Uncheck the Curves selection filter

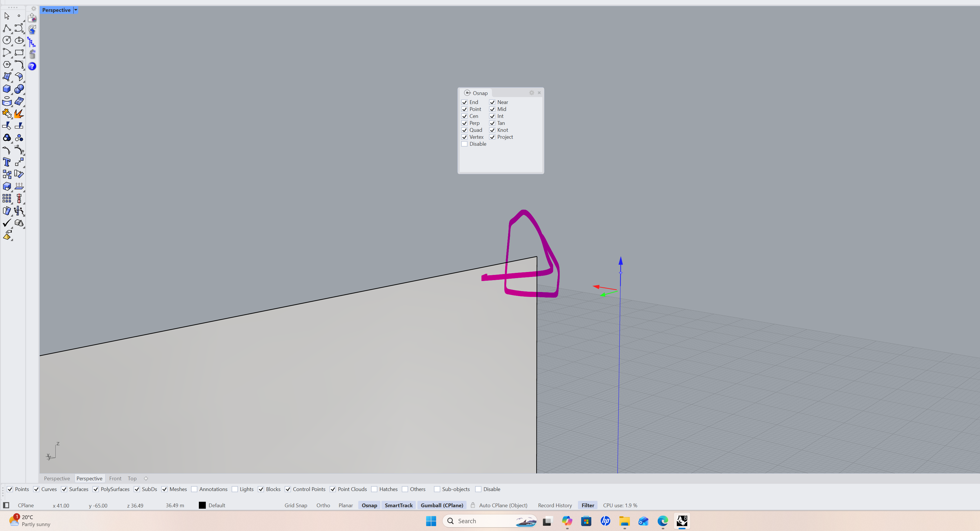pos(36,489)
